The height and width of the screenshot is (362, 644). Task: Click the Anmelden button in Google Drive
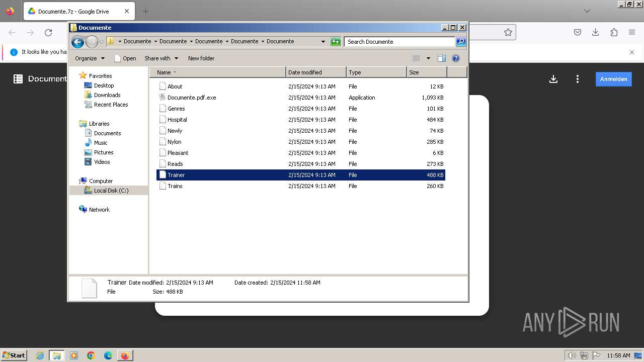[613, 79]
